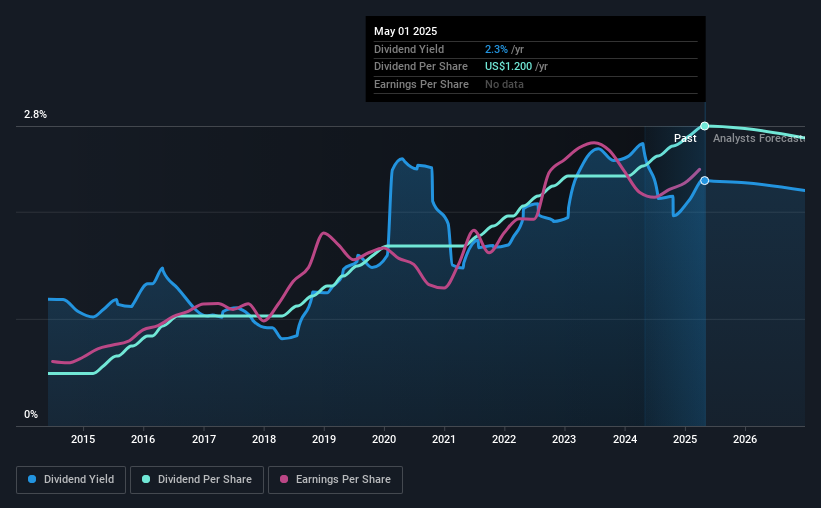Select the teal Dividend Per Share data point marker
821x508 pixels.
[x=705, y=126]
